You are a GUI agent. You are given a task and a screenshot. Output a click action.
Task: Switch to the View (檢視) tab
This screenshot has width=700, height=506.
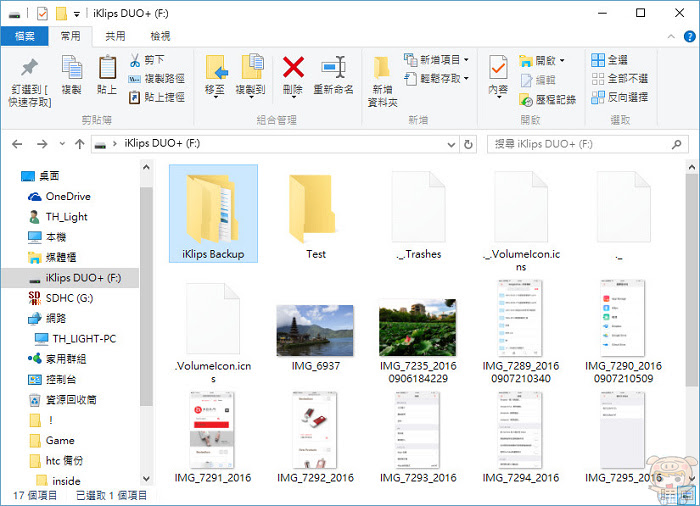[160, 36]
